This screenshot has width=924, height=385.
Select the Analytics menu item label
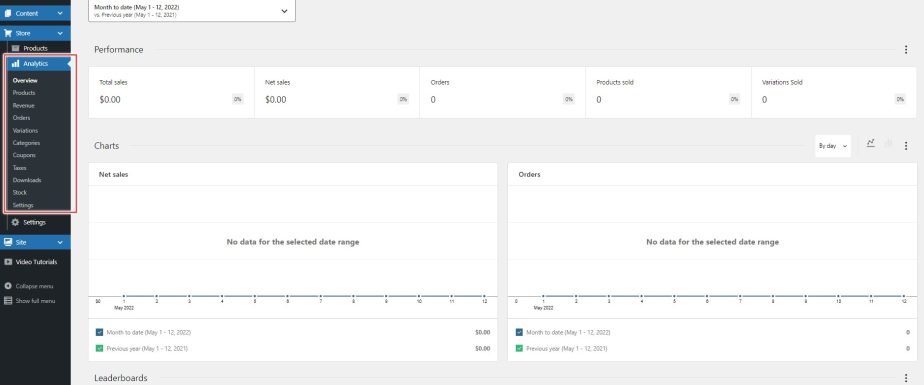[x=35, y=64]
